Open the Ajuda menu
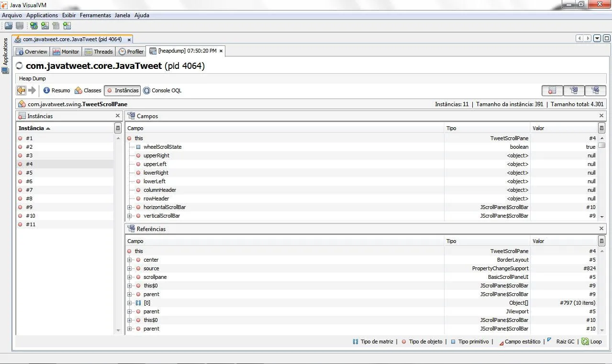The image size is (612, 364). click(x=142, y=15)
